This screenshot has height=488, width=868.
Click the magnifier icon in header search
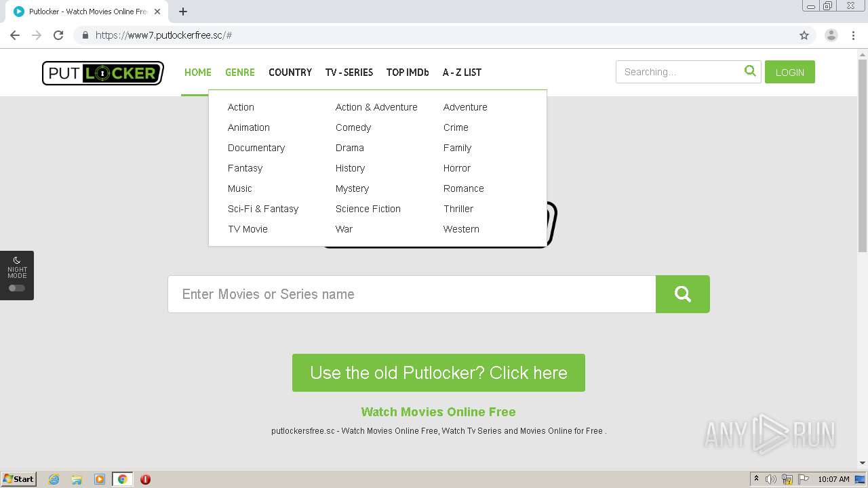click(x=750, y=71)
